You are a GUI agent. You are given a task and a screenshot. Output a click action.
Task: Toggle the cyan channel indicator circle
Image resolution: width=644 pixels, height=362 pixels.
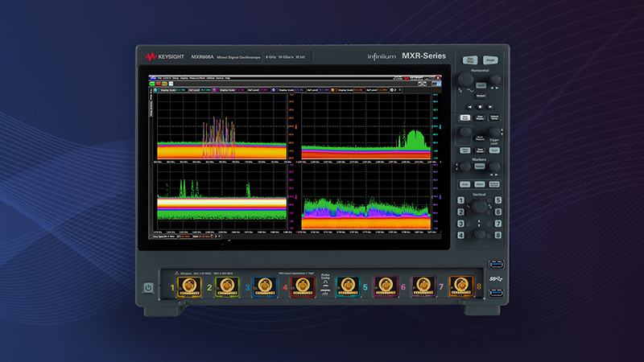155,90
